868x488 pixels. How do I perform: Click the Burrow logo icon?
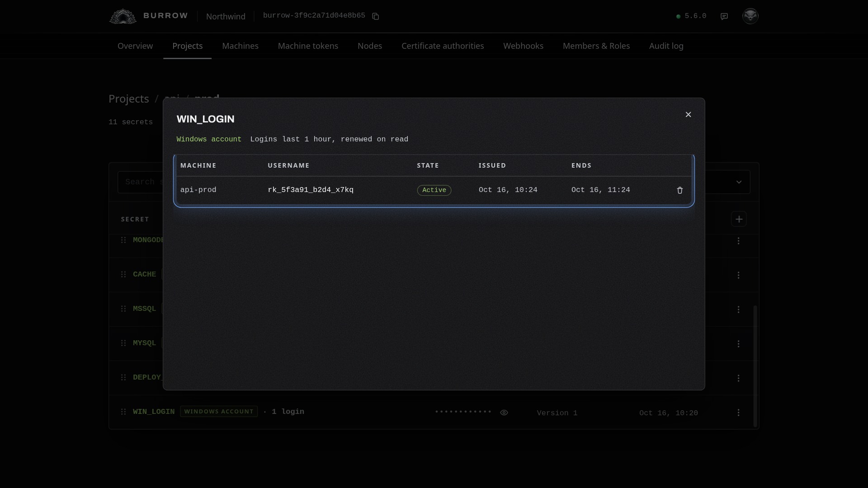point(123,16)
